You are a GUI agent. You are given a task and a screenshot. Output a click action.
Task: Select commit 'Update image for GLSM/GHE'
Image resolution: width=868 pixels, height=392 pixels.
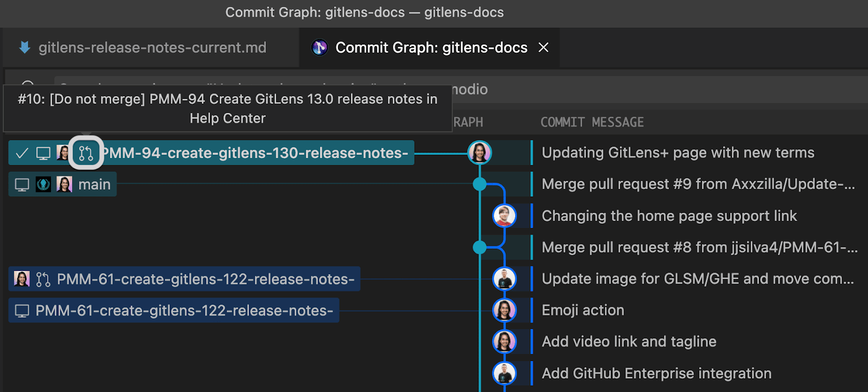click(698, 279)
